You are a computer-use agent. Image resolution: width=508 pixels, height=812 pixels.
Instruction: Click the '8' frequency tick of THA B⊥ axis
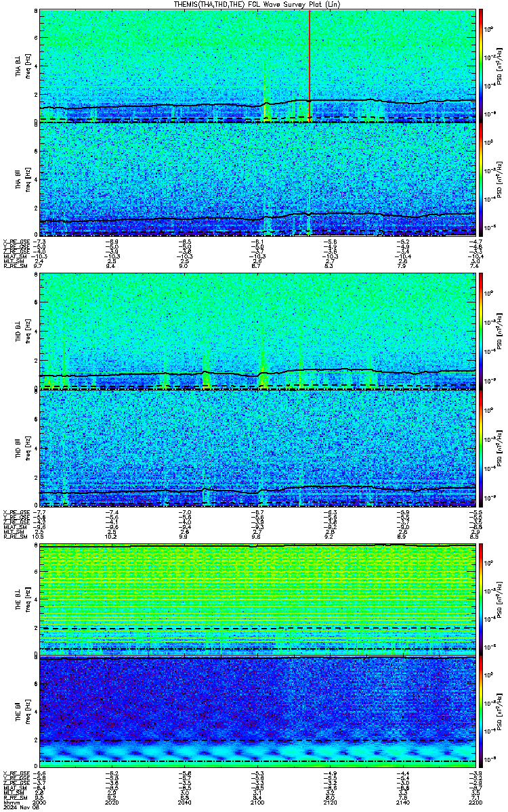point(36,12)
